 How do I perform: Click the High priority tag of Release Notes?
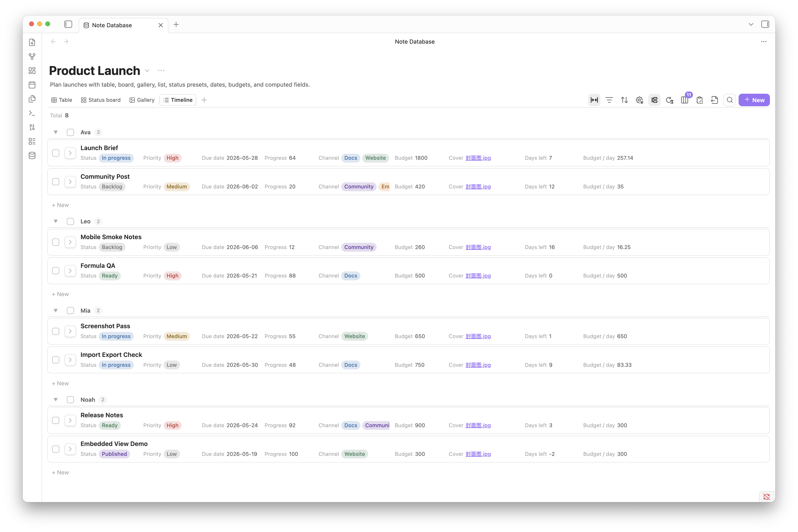[x=172, y=425]
